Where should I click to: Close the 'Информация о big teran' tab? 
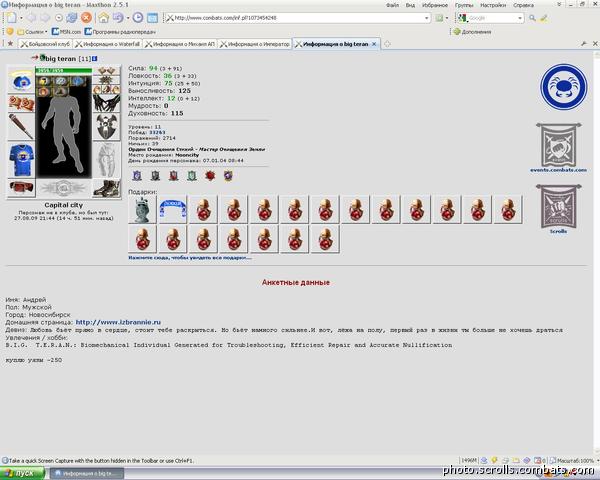(374, 44)
